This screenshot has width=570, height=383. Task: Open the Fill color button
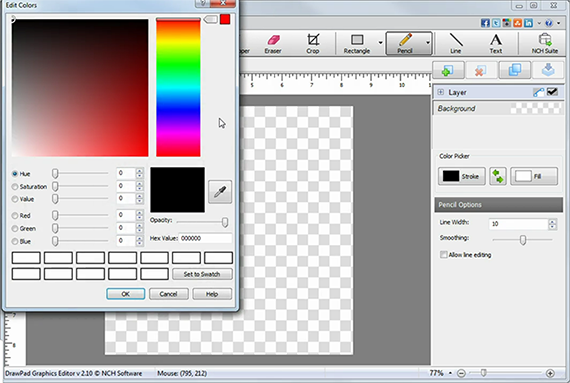[x=534, y=176]
